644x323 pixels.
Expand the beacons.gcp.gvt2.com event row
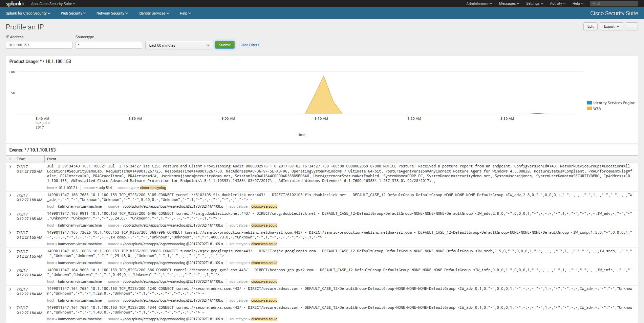pos(10,270)
